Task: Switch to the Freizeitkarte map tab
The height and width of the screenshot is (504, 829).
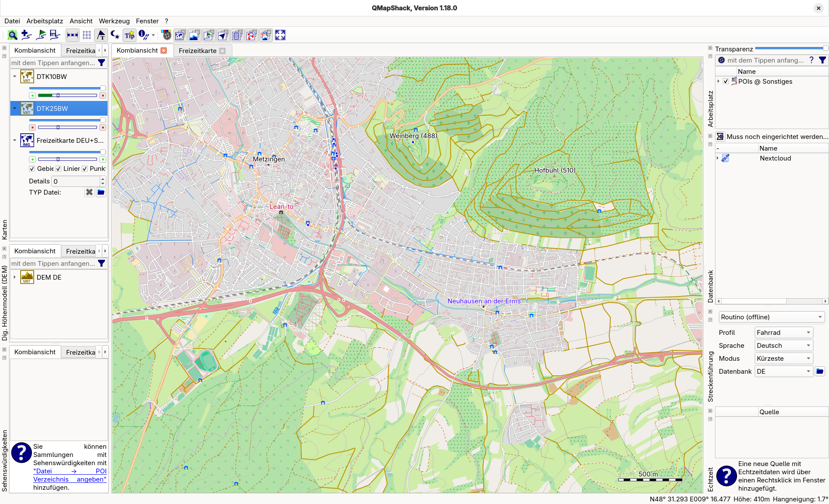Action: [197, 51]
